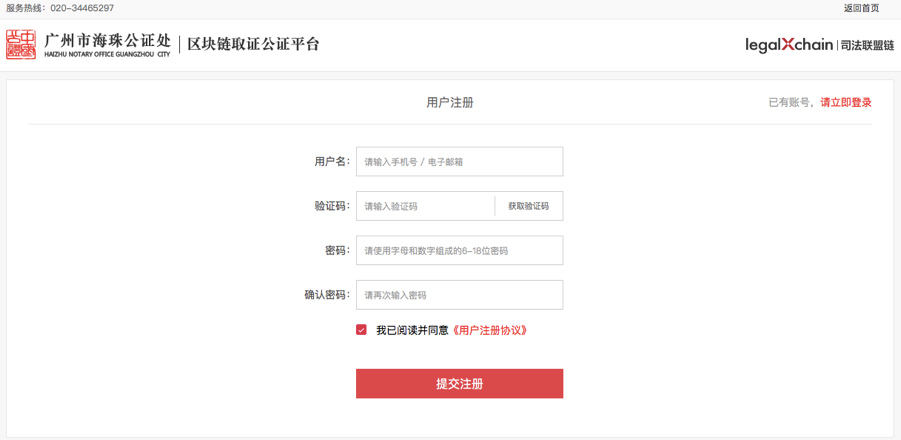The width and height of the screenshot is (901, 440).
Task: Focus the 验证码 verification code field
Action: (x=425, y=206)
